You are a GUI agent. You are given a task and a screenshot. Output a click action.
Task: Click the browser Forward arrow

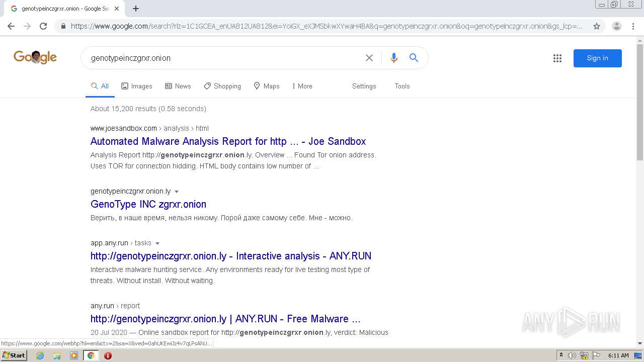pyautogui.click(x=27, y=26)
